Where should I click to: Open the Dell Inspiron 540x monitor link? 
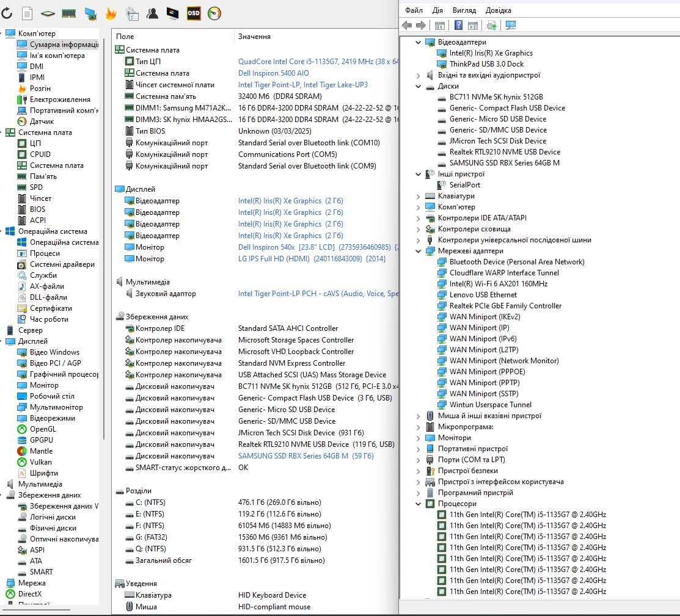[x=318, y=247]
